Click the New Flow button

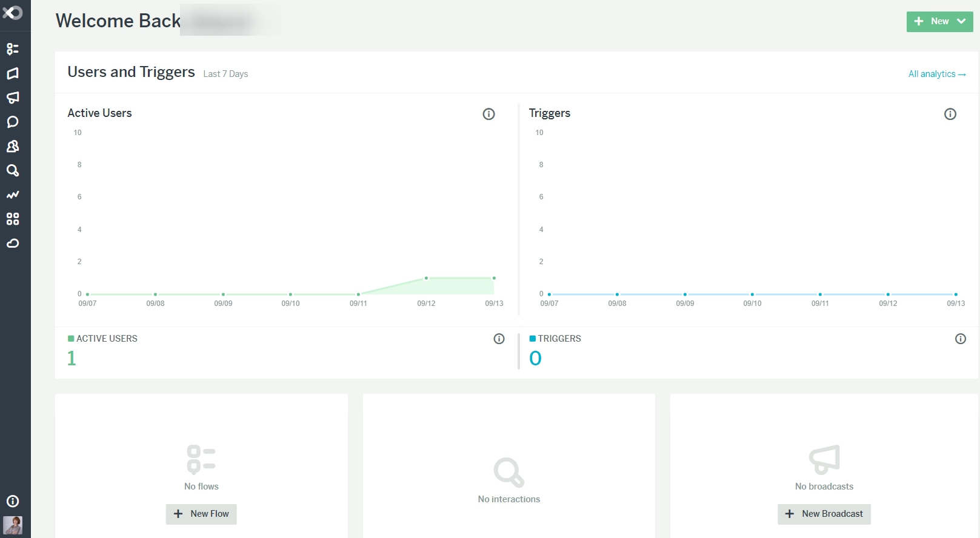[201, 514]
